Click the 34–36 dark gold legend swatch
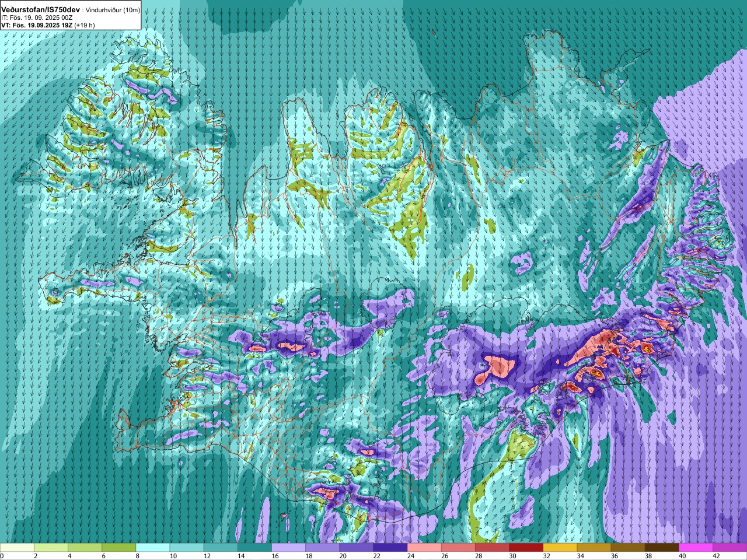747x560 pixels. pos(594,548)
